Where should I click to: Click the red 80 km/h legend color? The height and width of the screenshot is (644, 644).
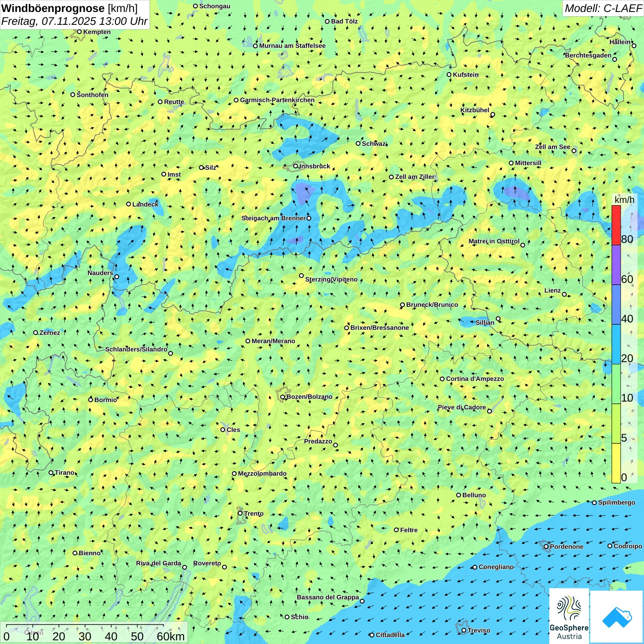(616, 225)
